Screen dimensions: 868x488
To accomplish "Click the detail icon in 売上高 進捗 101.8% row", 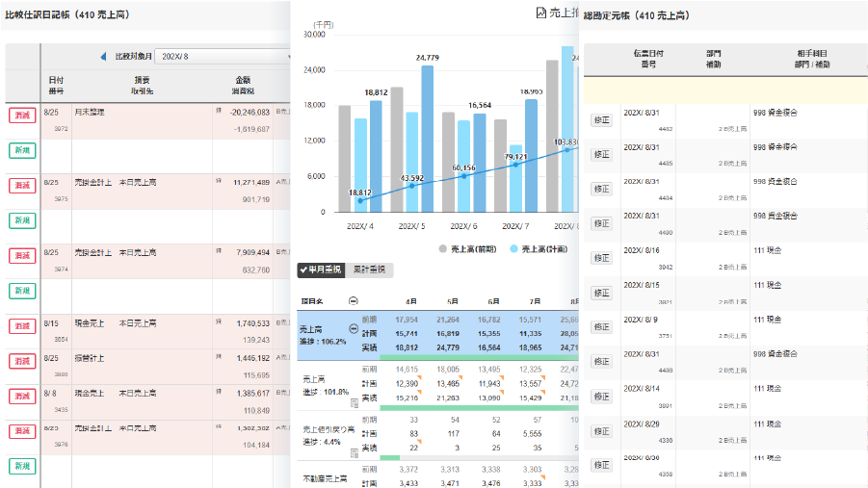I will [x=355, y=401].
